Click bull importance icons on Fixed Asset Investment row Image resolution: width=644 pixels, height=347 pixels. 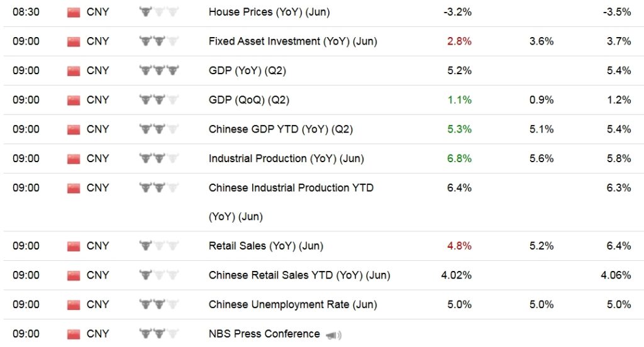pos(158,41)
